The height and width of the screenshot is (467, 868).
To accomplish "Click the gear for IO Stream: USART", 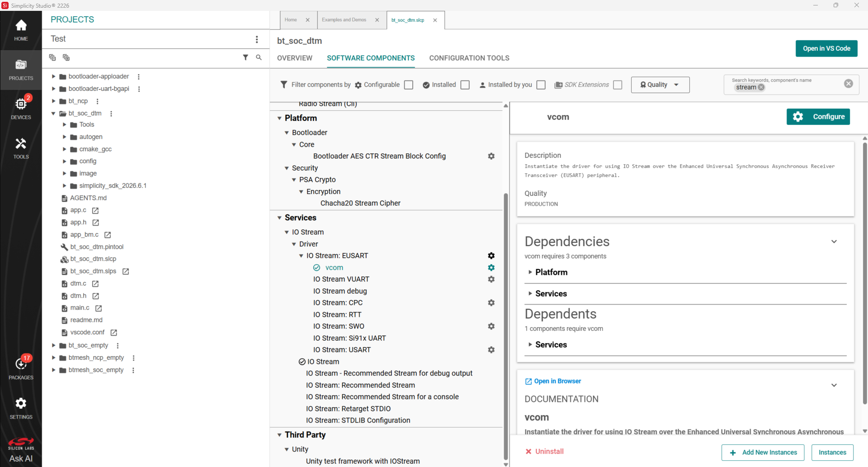I will point(491,350).
